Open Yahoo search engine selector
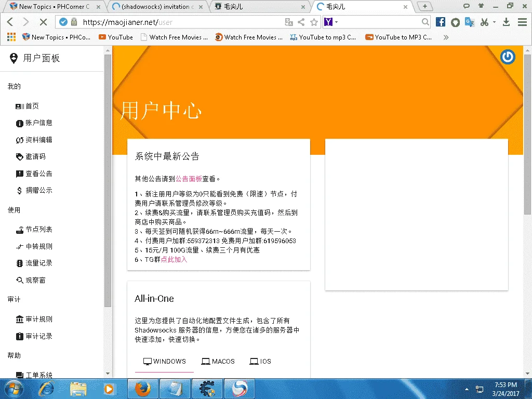The image size is (532, 399). tap(331, 22)
